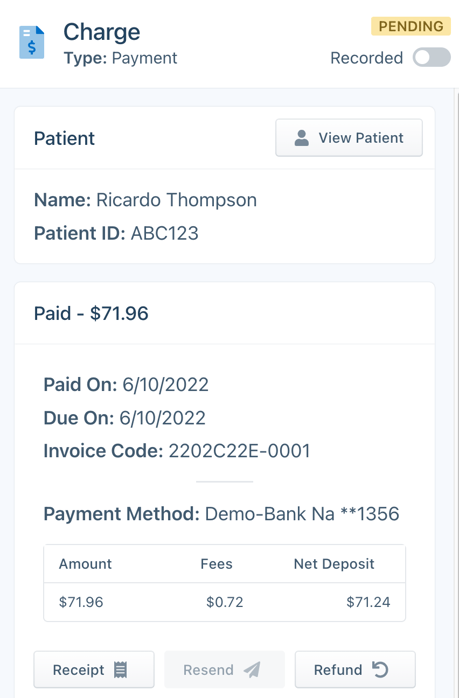This screenshot has width=459, height=698.
Task: Click the vertical scrollbar on right edge
Action: [x=456, y=392]
